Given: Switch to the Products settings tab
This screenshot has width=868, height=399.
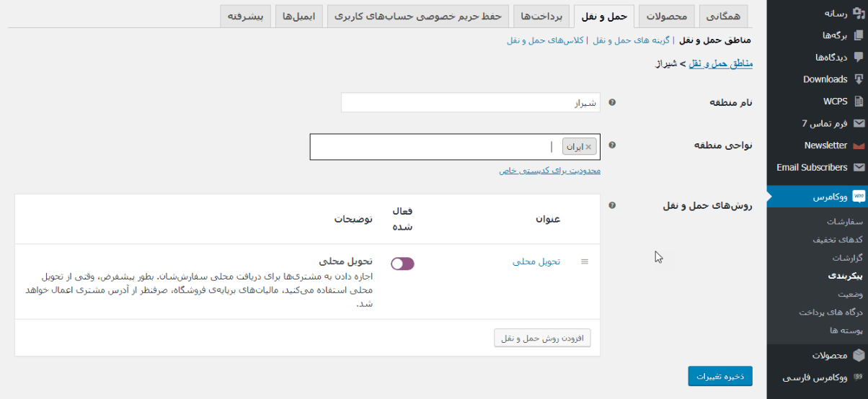Looking at the screenshot, I should point(668,16).
